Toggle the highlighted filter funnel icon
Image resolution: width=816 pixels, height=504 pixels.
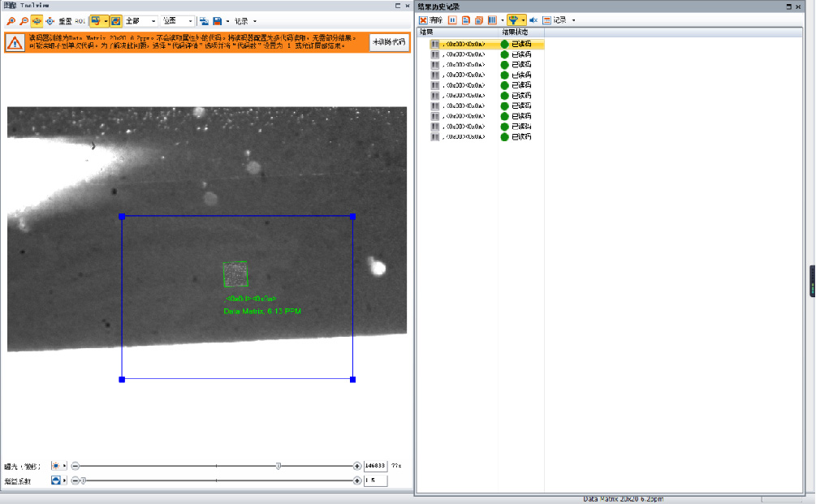pos(513,20)
